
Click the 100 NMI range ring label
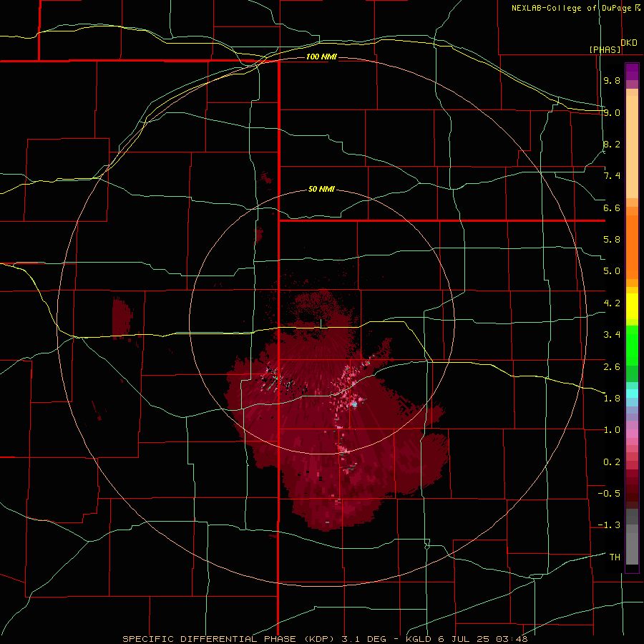pos(321,57)
